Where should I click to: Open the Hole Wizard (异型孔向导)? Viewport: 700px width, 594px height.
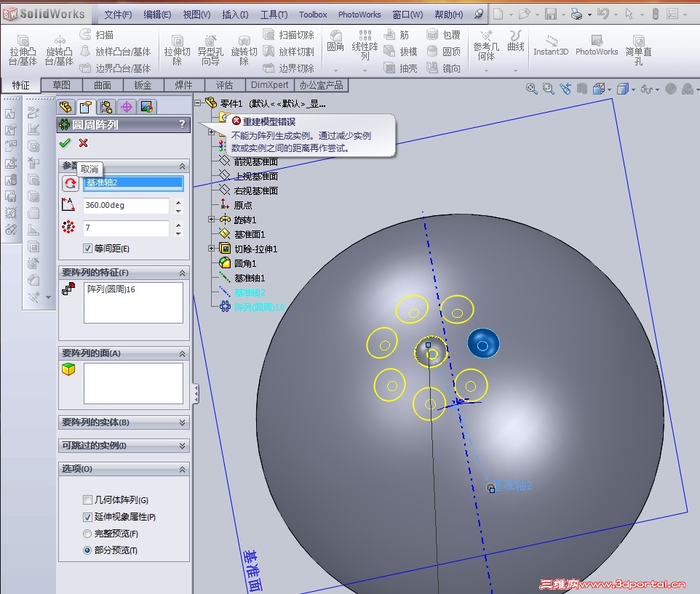(x=210, y=50)
